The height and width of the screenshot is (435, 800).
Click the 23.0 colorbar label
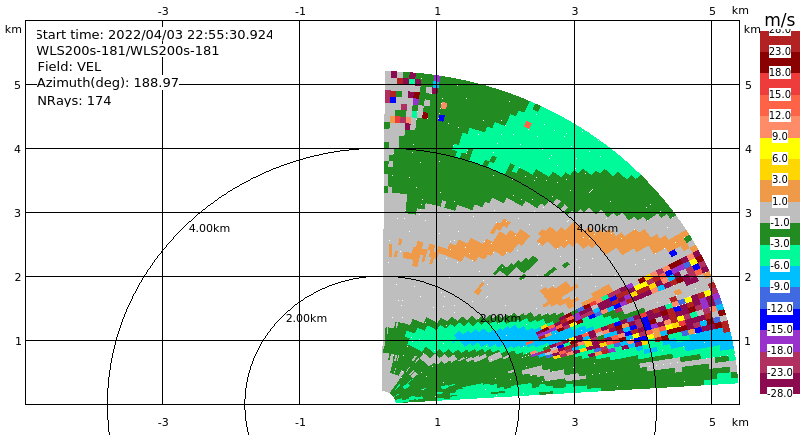click(x=780, y=51)
